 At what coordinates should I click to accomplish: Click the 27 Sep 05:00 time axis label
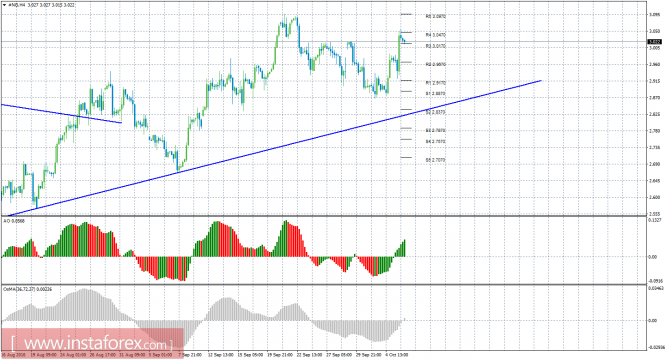point(339,354)
